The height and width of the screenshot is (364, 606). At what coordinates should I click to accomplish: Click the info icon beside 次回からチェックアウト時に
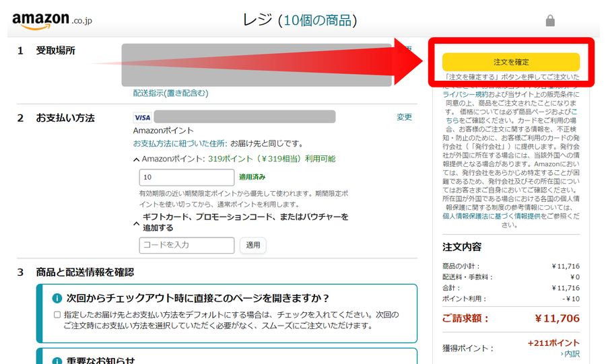tap(57, 298)
